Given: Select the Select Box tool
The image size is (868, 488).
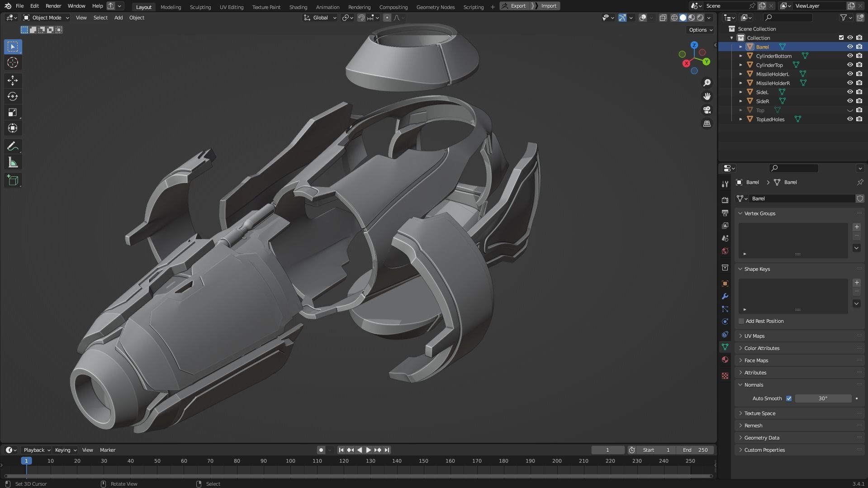Looking at the screenshot, I should (x=13, y=47).
